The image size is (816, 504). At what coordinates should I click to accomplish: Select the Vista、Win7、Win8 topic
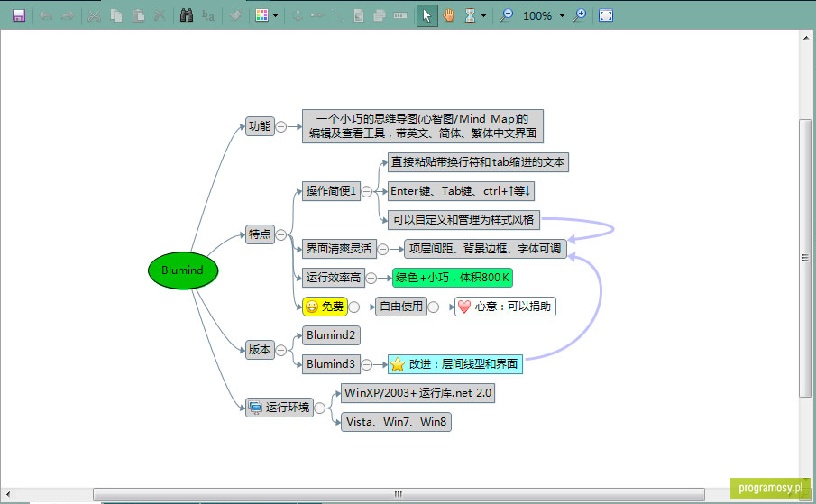pos(396,422)
